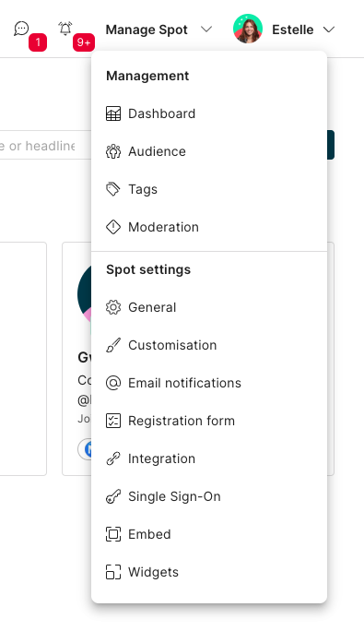Click the Customisation paintbrush icon
Screen dimensions: 364x631
click(x=113, y=345)
